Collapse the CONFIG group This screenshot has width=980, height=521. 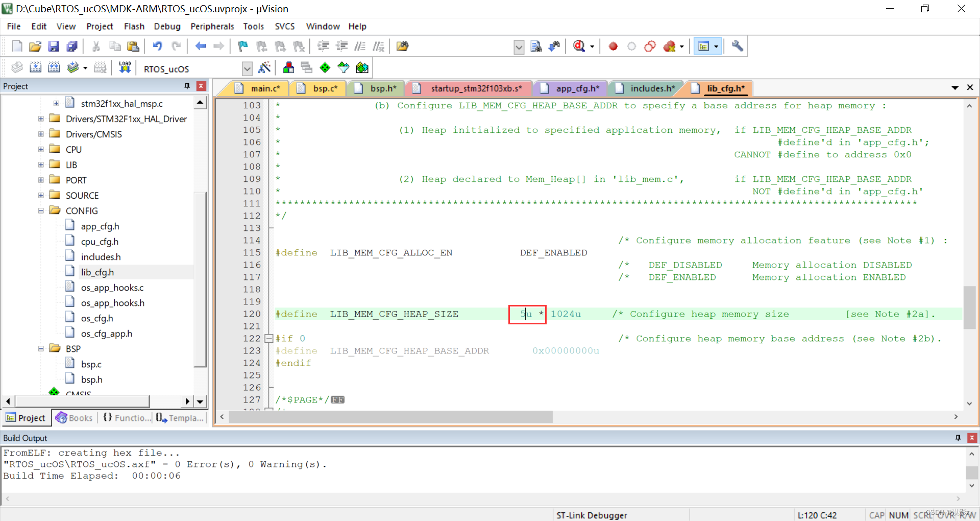click(41, 210)
